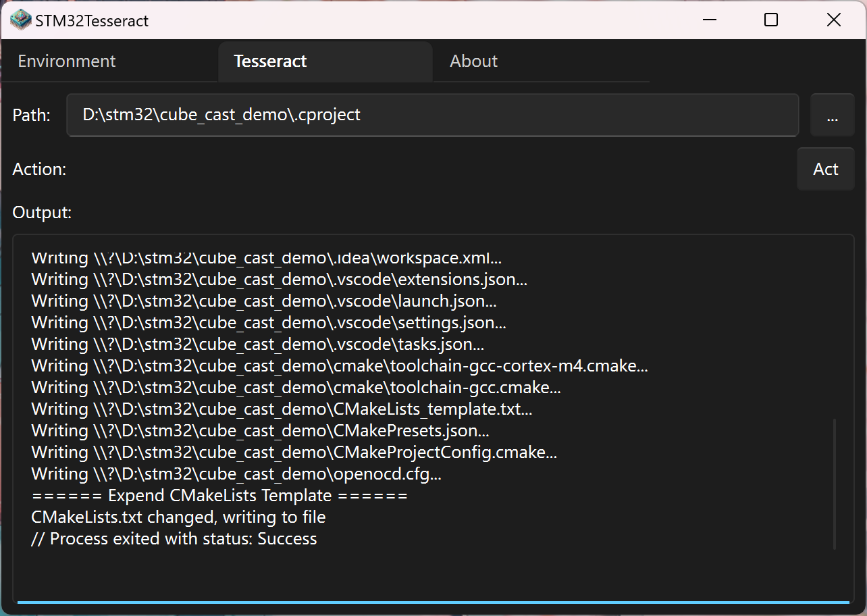Screen dimensions: 867x616
Task: Run the action with the Act button
Action: coord(826,169)
